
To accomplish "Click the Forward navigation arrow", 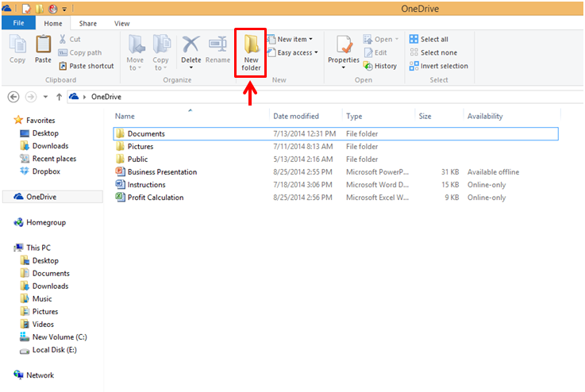I will click(31, 97).
